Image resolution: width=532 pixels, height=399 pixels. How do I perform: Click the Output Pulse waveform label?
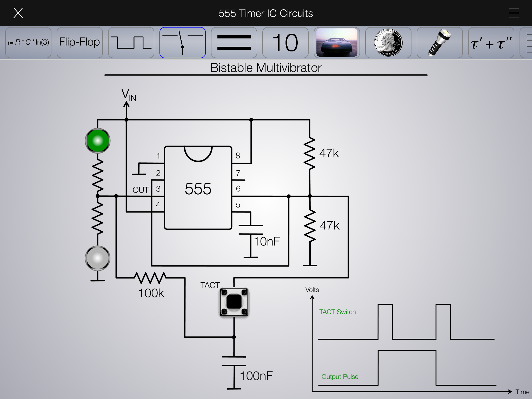(340, 377)
